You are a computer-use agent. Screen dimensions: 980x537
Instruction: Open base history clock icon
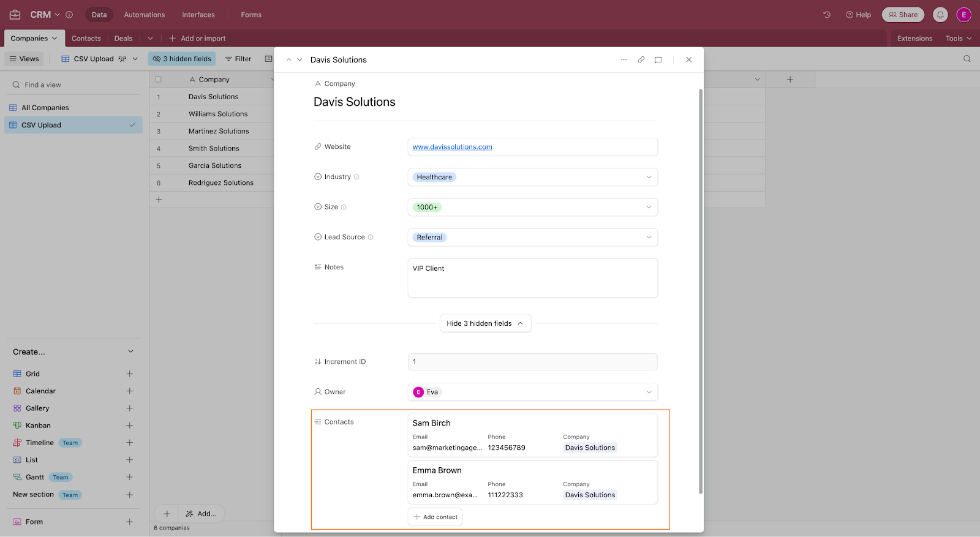pos(827,15)
